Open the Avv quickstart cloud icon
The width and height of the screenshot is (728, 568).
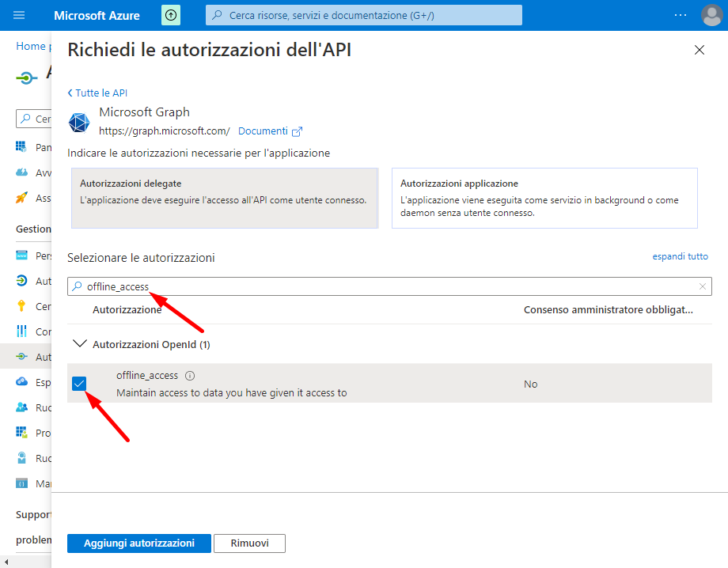pyautogui.click(x=21, y=172)
